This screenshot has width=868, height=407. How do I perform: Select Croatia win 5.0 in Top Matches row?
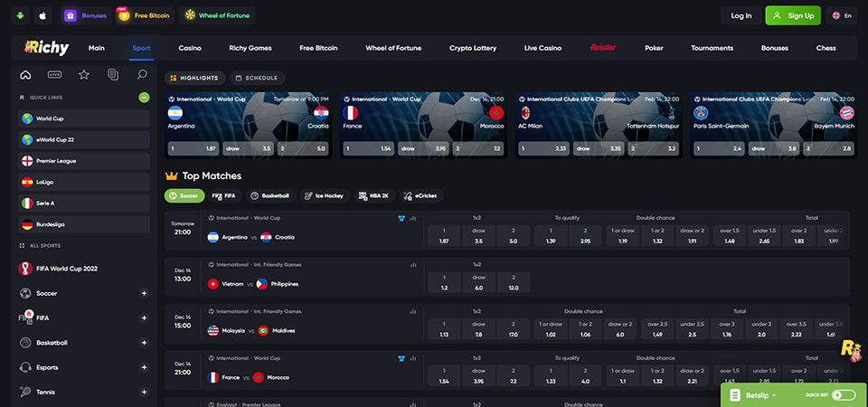click(514, 235)
